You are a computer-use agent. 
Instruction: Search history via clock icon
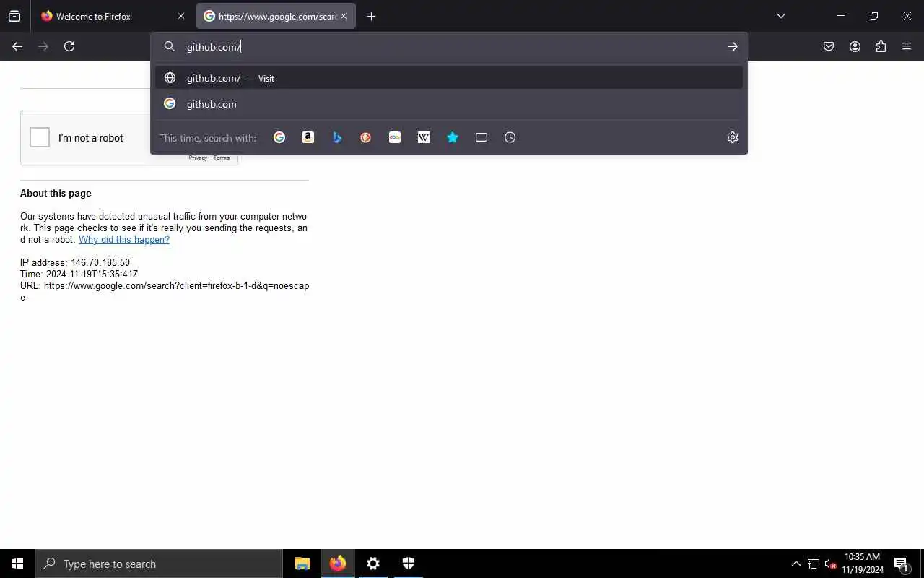510,137
